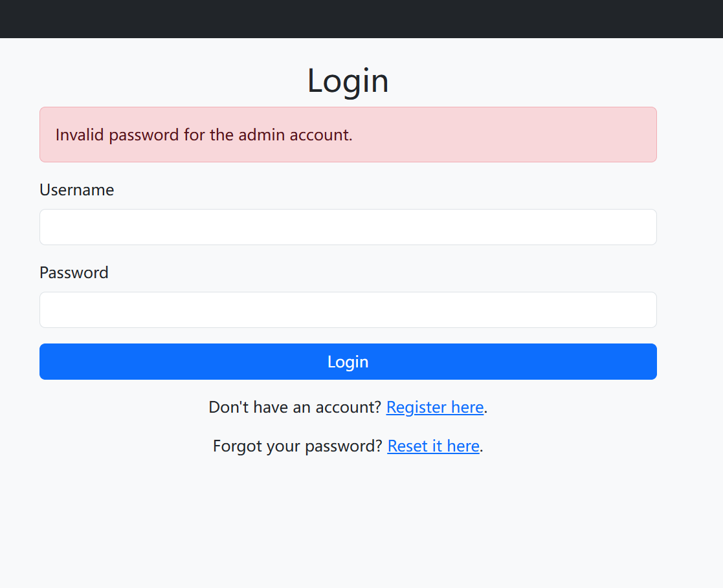Open the Register here link
The width and height of the screenshot is (723, 588).
pyautogui.click(x=435, y=408)
